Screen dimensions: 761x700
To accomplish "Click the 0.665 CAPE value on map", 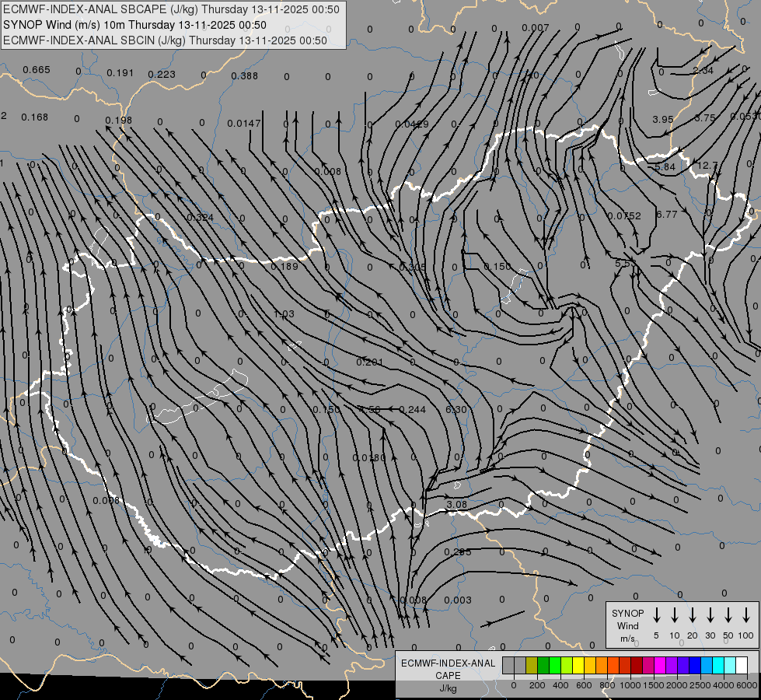I will [37, 70].
